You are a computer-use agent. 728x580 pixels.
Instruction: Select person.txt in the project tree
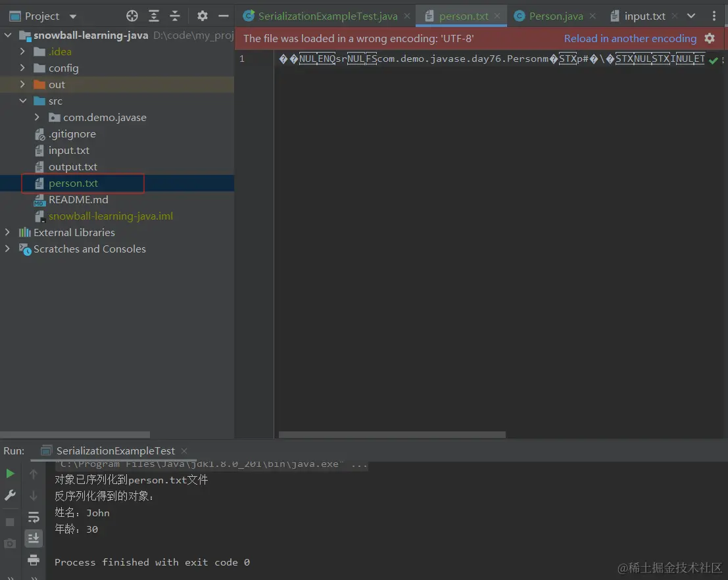74,183
